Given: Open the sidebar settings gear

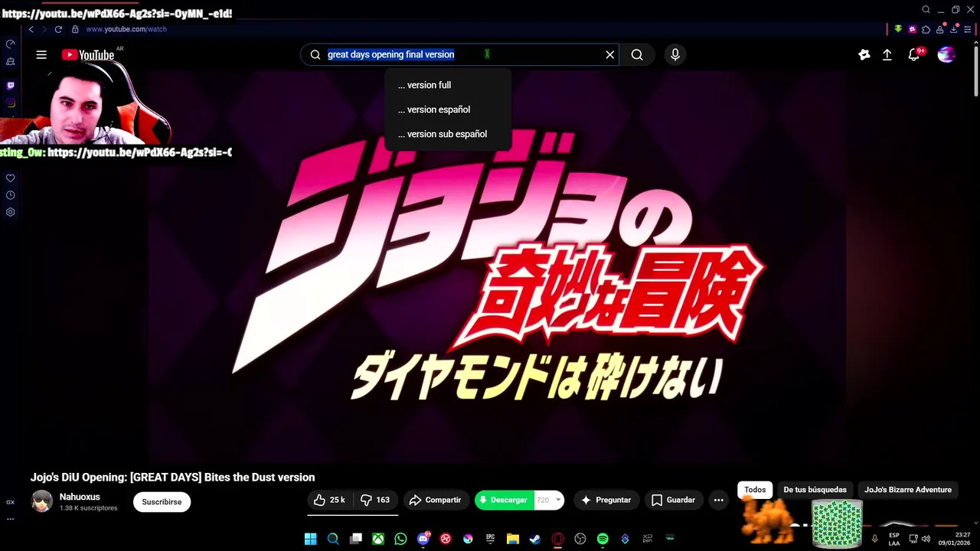Looking at the screenshot, I should click(x=10, y=212).
